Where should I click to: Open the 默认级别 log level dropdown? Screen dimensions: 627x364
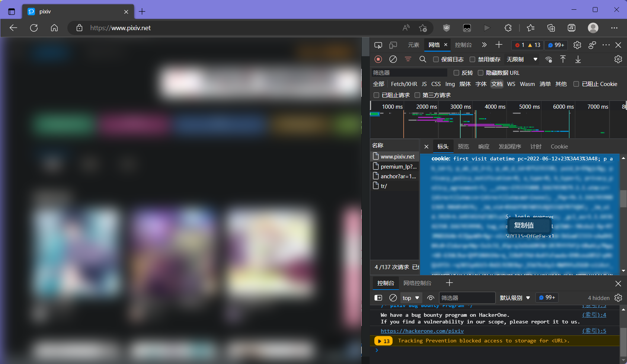tap(515, 298)
